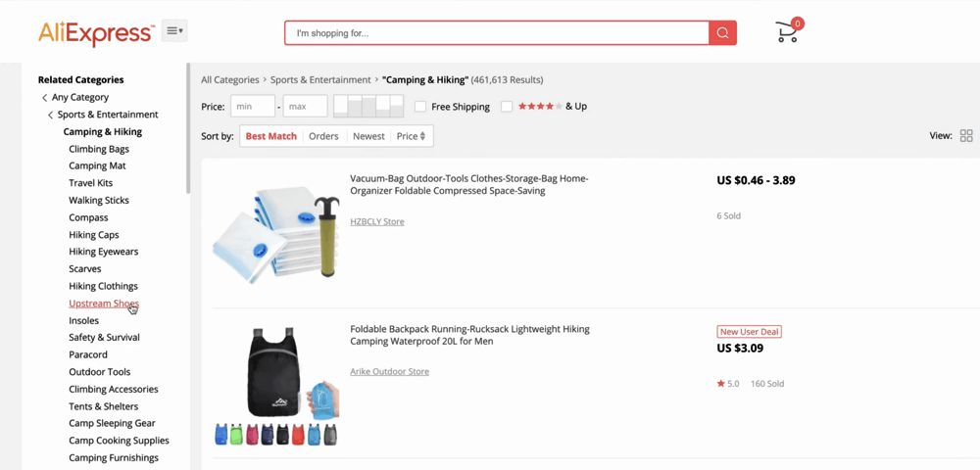Screen dimensions: 980x470
Task: Sort results by Newest
Action: [368, 136]
